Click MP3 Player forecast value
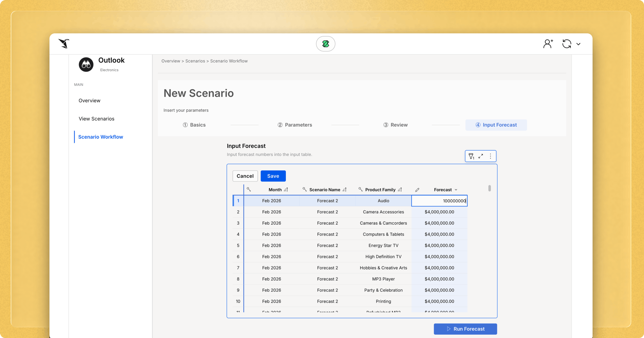The height and width of the screenshot is (338, 644). click(439, 279)
